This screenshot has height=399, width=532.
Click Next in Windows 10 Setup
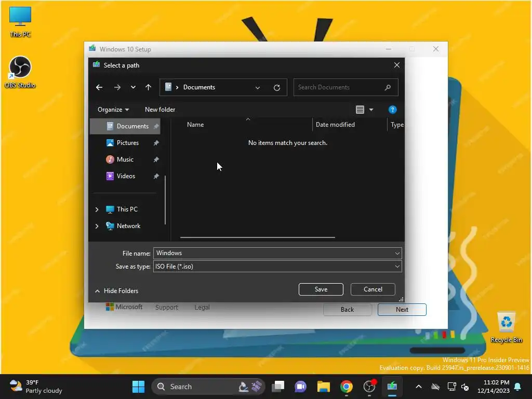coord(402,310)
